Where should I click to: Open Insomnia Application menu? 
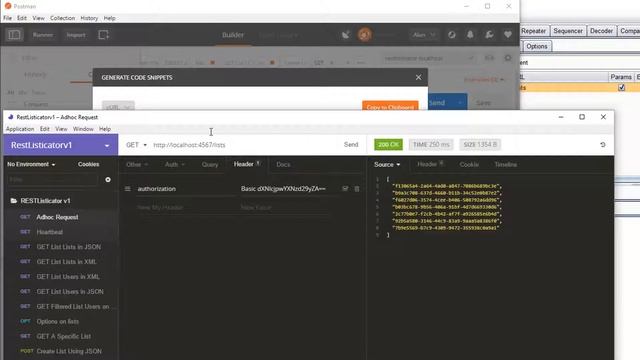[x=20, y=129]
